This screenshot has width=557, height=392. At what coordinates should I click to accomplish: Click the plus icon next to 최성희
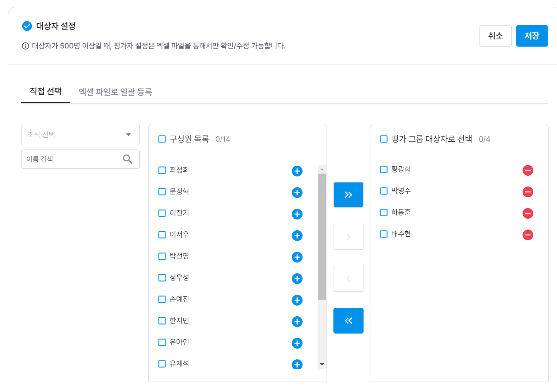pos(297,171)
